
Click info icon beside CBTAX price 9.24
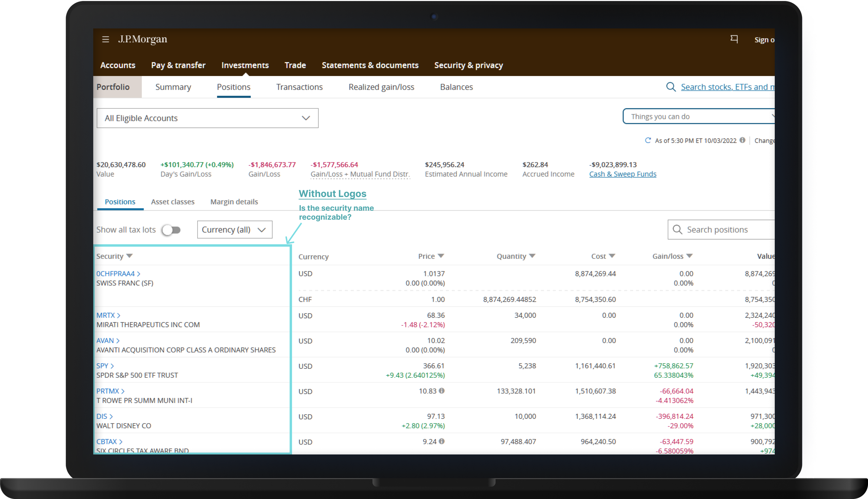(x=442, y=441)
